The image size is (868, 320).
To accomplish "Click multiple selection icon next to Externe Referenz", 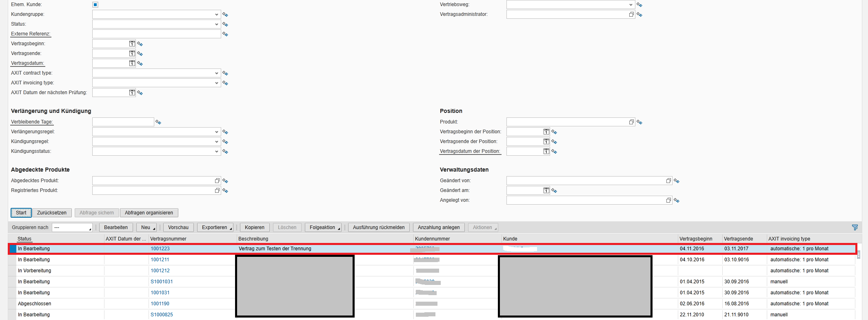I will (225, 34).
